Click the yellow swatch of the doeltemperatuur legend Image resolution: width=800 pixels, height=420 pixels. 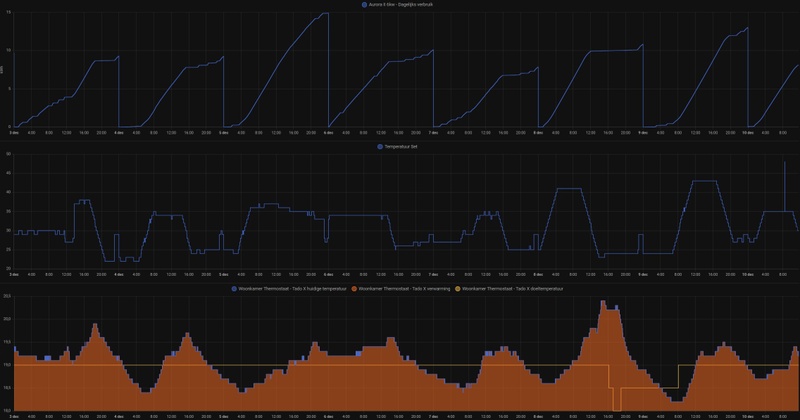coord(458,289)
